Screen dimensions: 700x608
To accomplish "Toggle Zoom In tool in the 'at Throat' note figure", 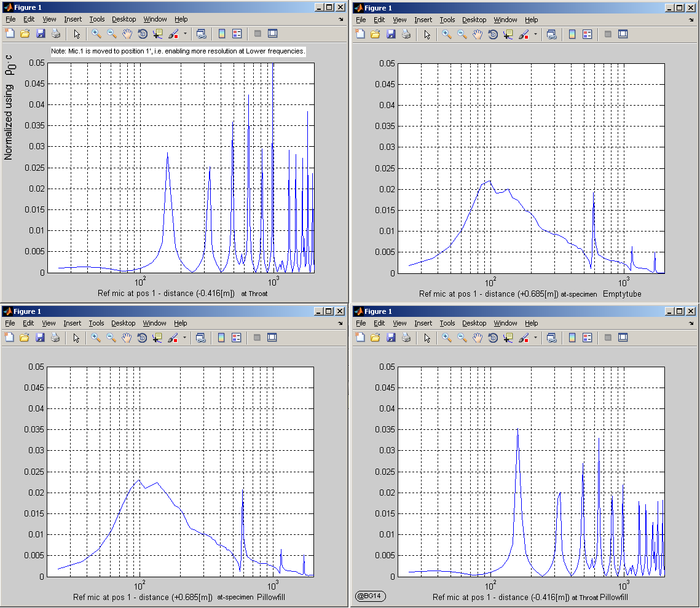I will pyautogui.click(x=96, y=33).
